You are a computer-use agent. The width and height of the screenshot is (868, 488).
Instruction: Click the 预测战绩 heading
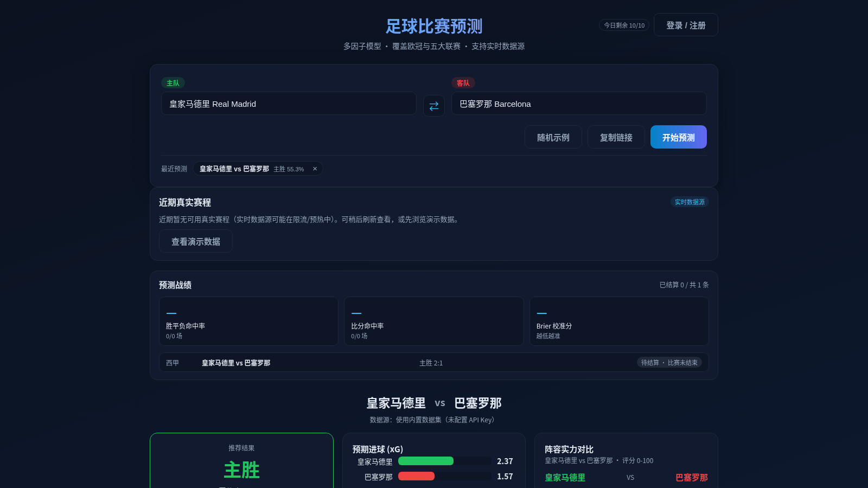tap(175, 285)
